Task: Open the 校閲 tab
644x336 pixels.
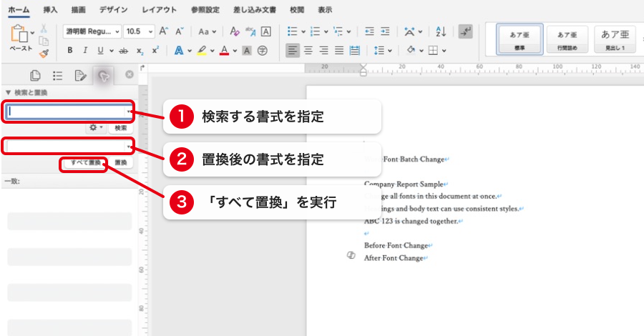Action: point(297,9)
